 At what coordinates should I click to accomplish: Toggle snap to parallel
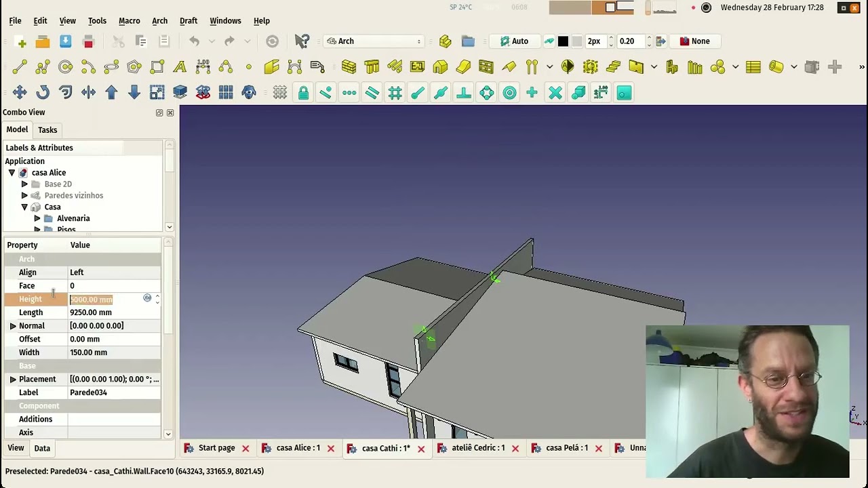(x=372, y=92)
